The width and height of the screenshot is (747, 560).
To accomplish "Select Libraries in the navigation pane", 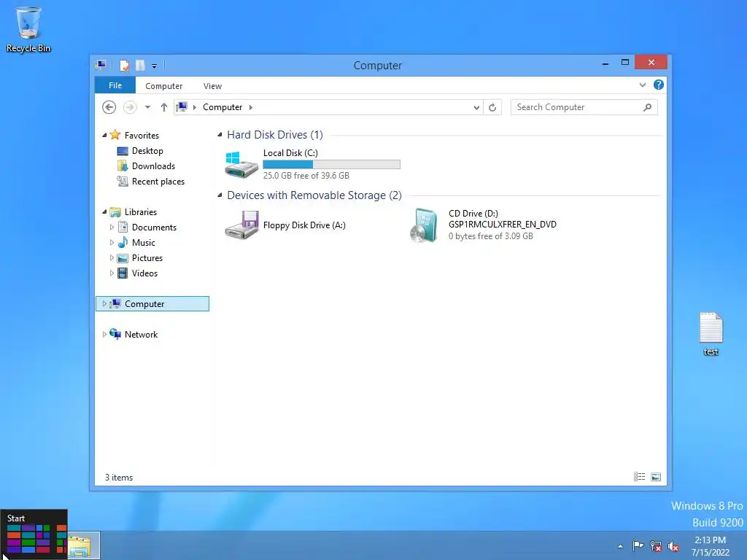I will [x=140, y=212].
